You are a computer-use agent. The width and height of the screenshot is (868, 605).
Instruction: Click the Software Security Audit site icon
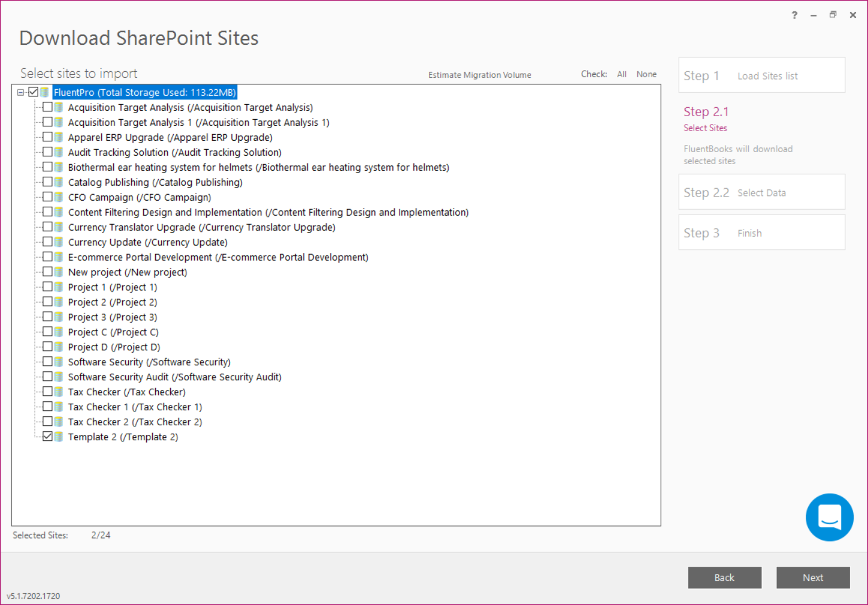click(x=59, y=377)
